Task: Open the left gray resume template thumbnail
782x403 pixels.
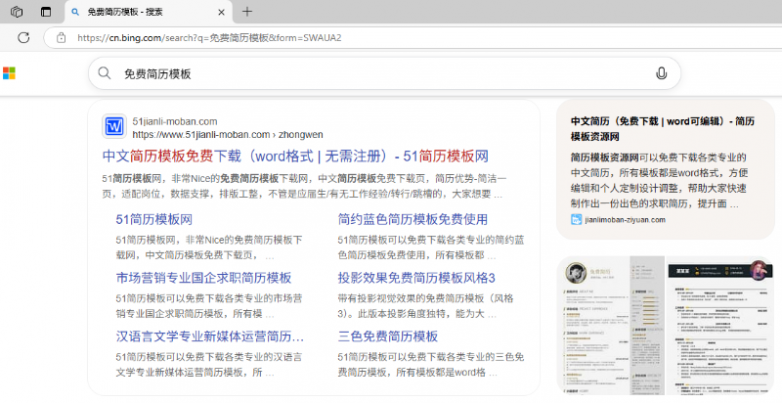Action: pyautogui.click(x=610, y=326)
